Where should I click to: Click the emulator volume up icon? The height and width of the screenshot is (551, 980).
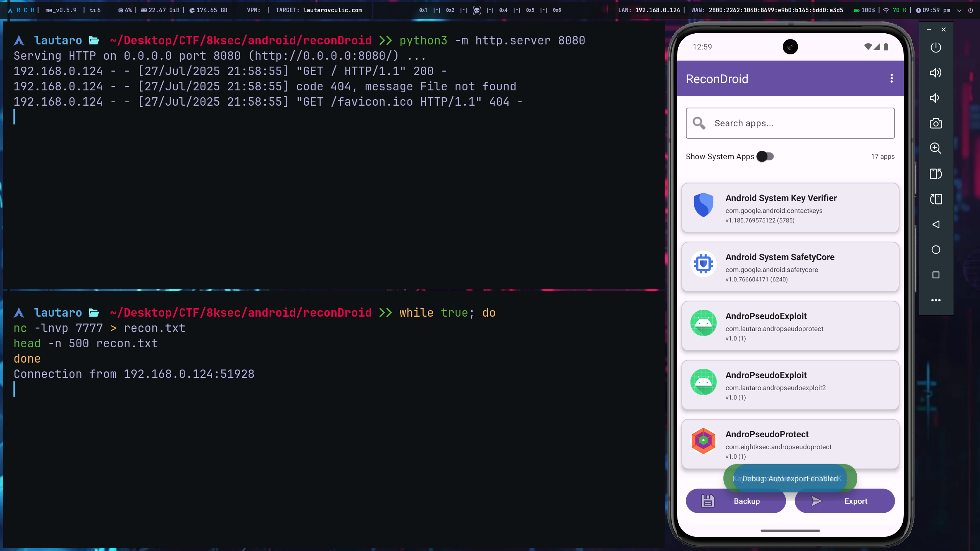(x=936, y=73)
